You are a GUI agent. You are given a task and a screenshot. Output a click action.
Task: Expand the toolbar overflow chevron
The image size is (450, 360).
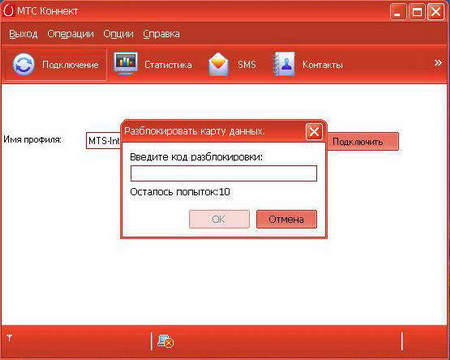pos(438,63)
